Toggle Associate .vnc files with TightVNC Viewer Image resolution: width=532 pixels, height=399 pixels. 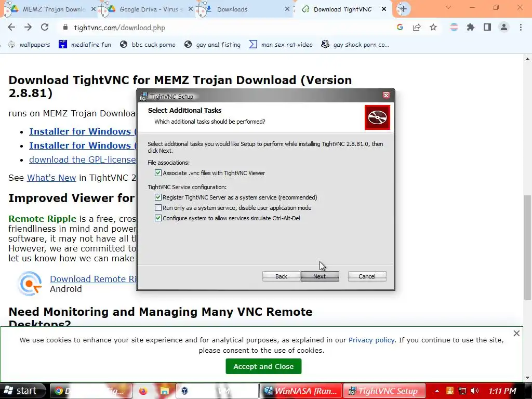[x=158, y=172]
